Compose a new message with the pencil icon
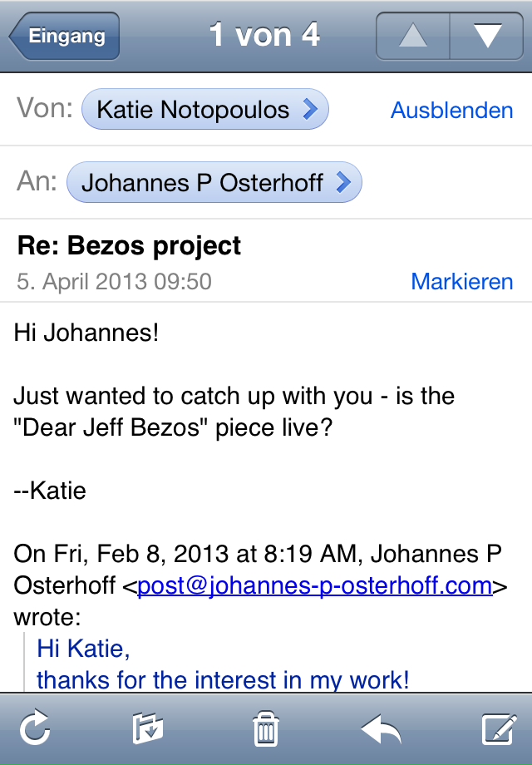Screen dimensions: 532x765 [x=499, y=730]
